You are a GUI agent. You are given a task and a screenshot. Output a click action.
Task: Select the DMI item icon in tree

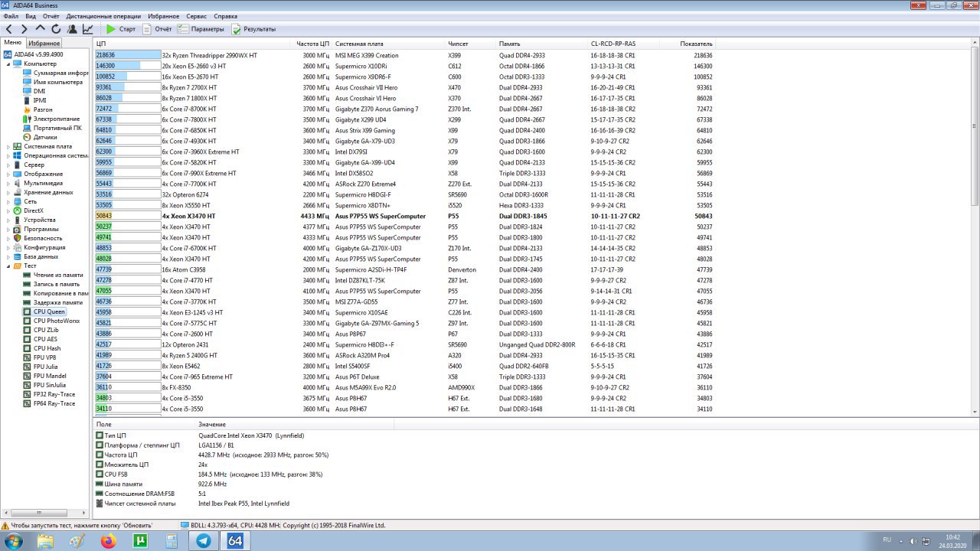pos(27,91)
